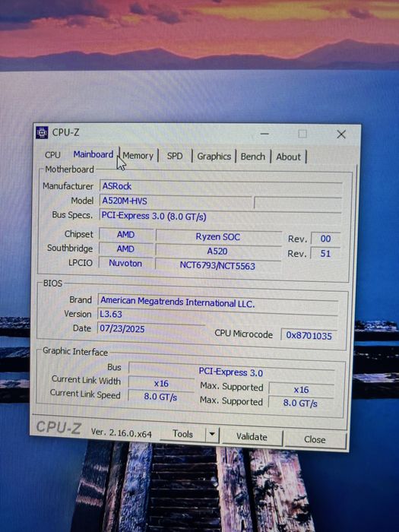Click the BIOS date 07/23/2025
Viewport: 399px width, 532px height.
point(151,329)
